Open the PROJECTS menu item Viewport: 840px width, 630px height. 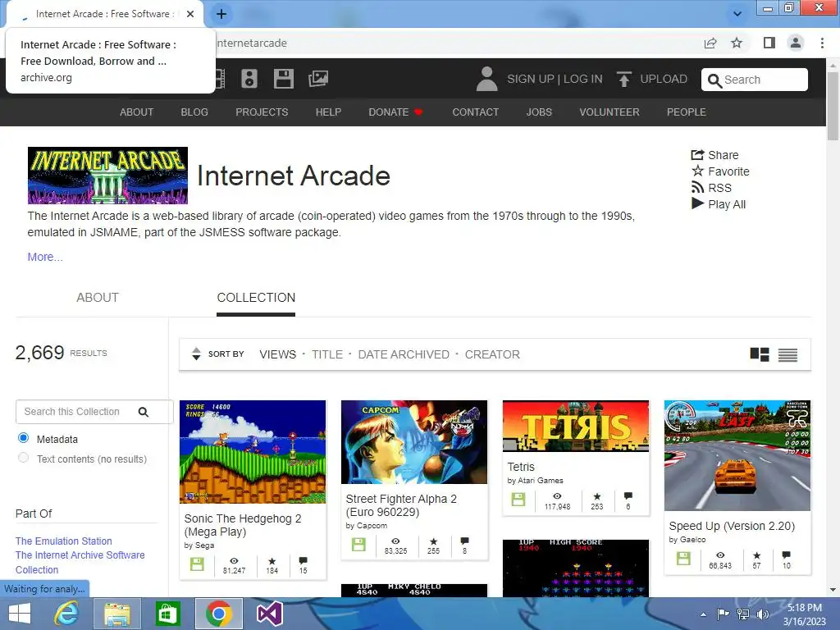[x=262, y=112]
